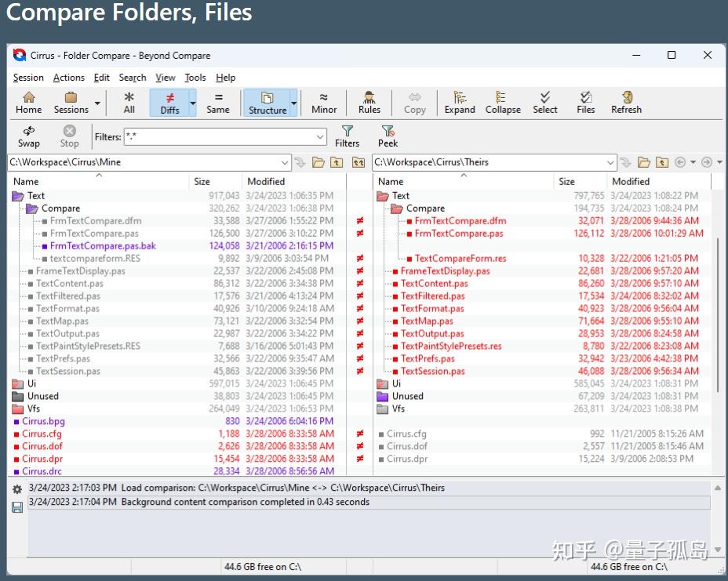Browse for folder on the Theirs side
Screen dimensions: 728x581
click(643, 162)
